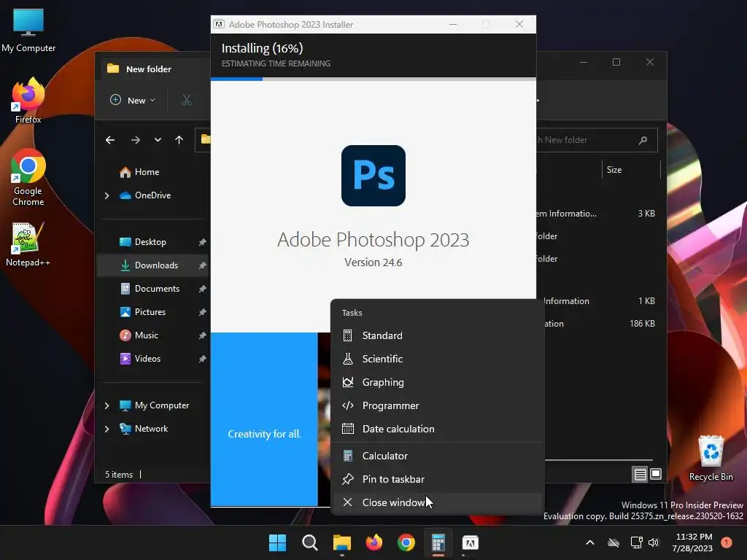Open clock and date at 11:32 PM
The width and height of the screenshot is (747, 560).
point(693,542)
